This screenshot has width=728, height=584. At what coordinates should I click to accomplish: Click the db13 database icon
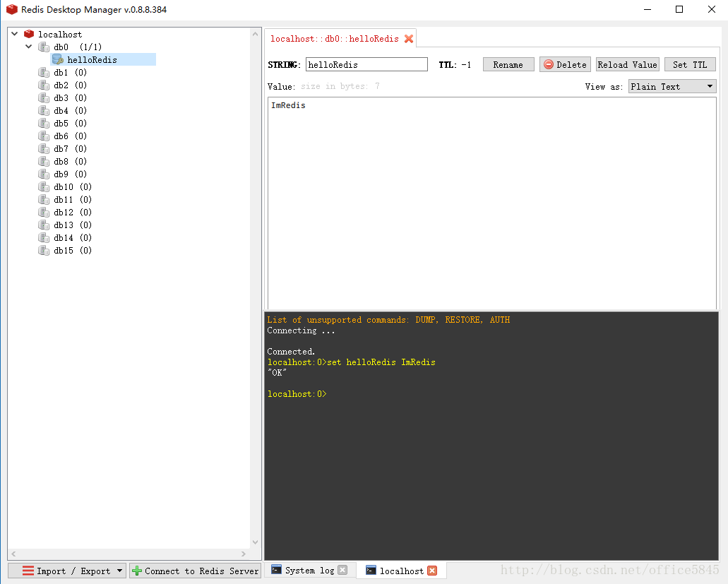(x=44, y=225)
